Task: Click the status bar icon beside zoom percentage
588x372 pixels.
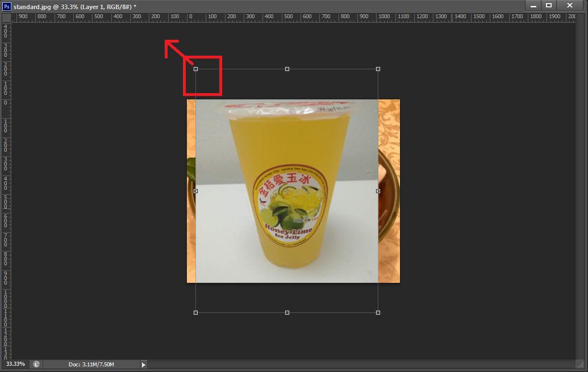Action: pos(36,364)
